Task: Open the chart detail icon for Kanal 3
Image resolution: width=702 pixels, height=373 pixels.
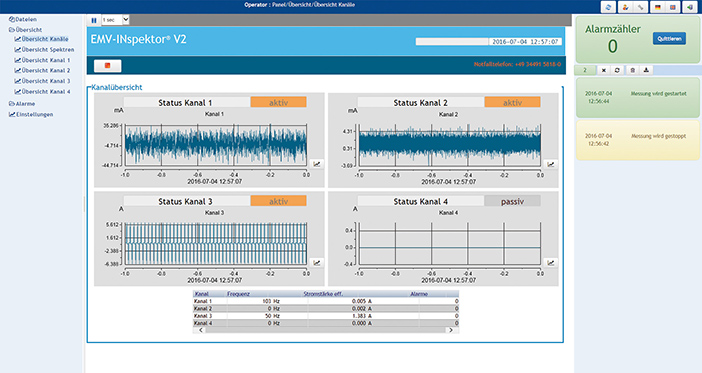Action: point(317,262)
